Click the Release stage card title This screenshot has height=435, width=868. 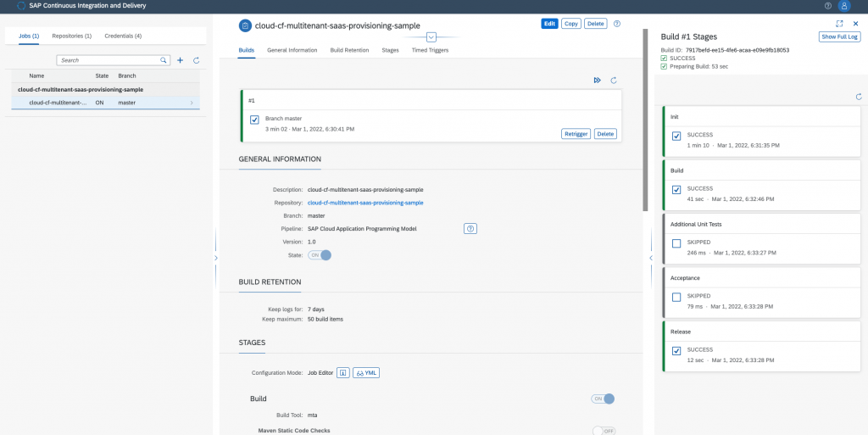coord(681,332)
